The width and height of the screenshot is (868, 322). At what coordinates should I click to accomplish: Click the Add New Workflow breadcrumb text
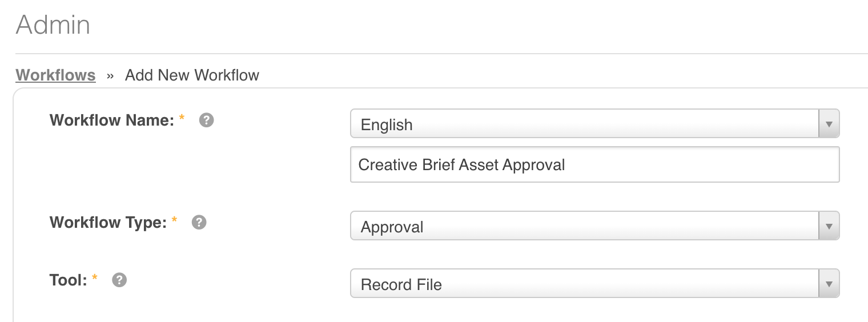pos(192,75)
